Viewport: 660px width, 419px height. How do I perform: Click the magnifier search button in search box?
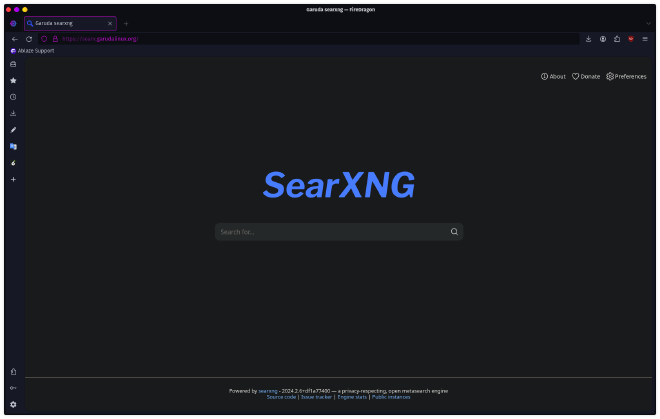[454, 232]
